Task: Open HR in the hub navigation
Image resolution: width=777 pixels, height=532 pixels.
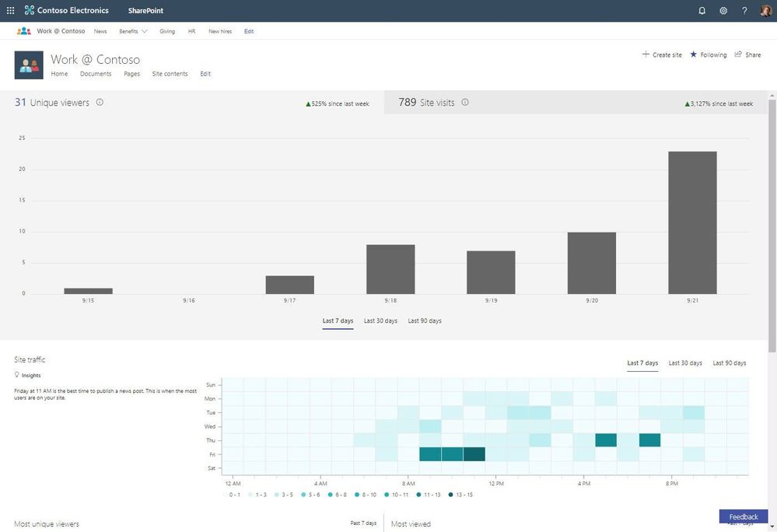Action: [x=192, y=31]
